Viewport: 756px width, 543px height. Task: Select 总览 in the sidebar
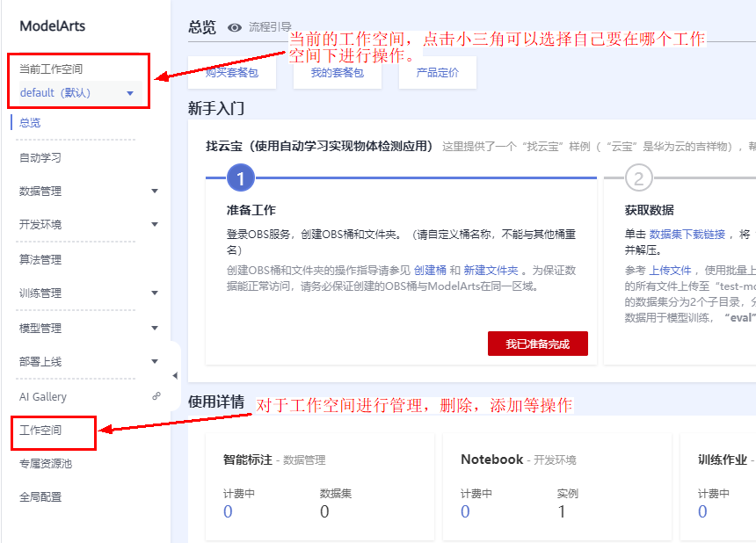30,122
